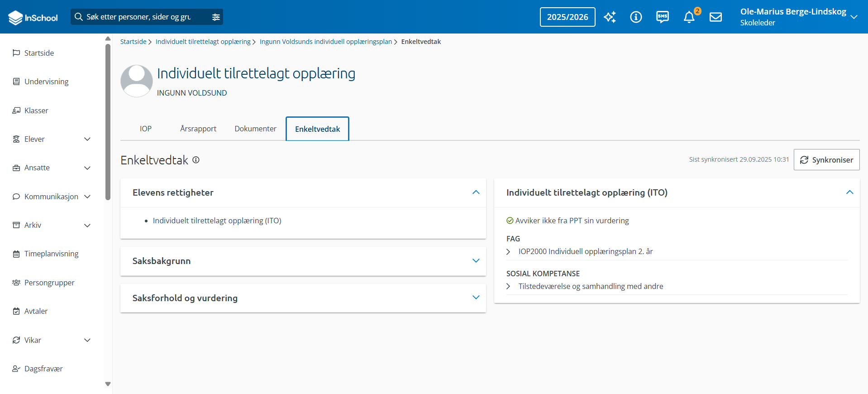
Task: Click the search magnifier icon
Action: (79, 17)
